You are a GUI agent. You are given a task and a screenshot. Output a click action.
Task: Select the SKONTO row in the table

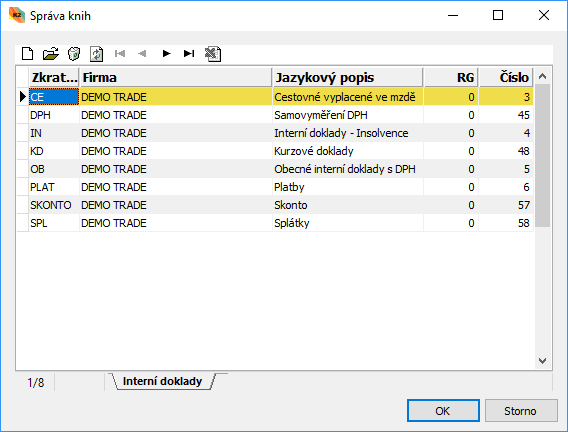click(x=275, y=205)
